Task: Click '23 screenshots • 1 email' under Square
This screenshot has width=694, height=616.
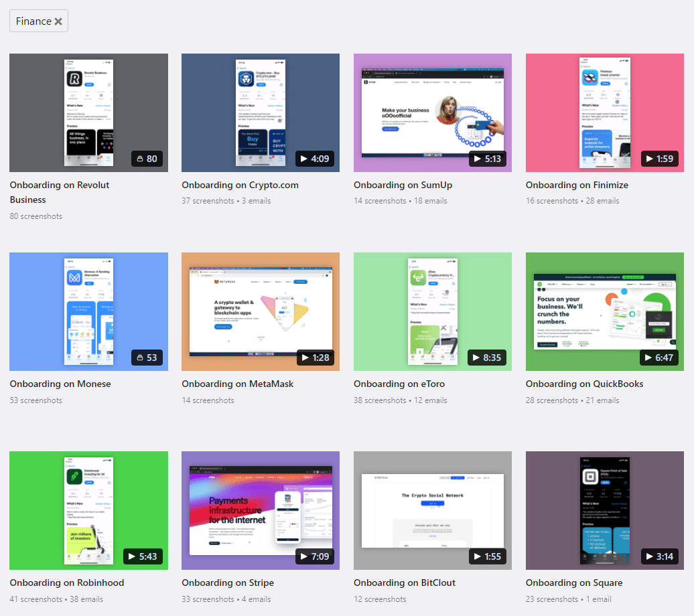Action: pos(568,599)
